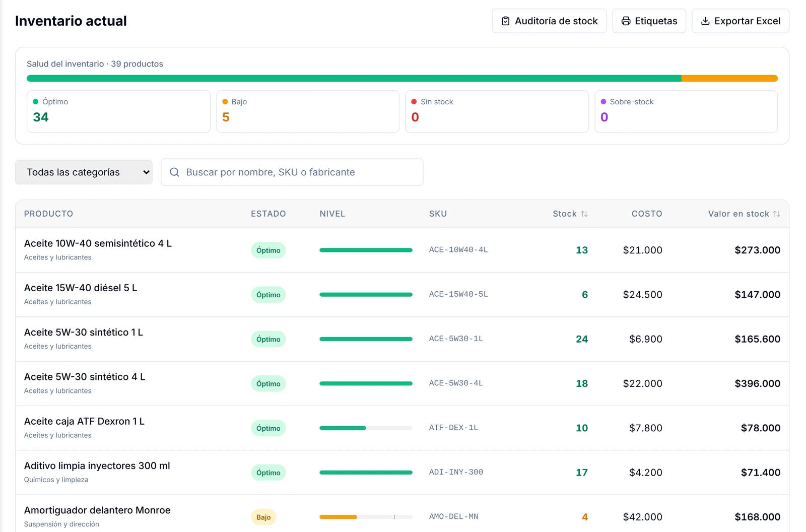Click the printer icon in Etiquetas
The height and width of the screenshot is (532, 806).
coord(626,21)
